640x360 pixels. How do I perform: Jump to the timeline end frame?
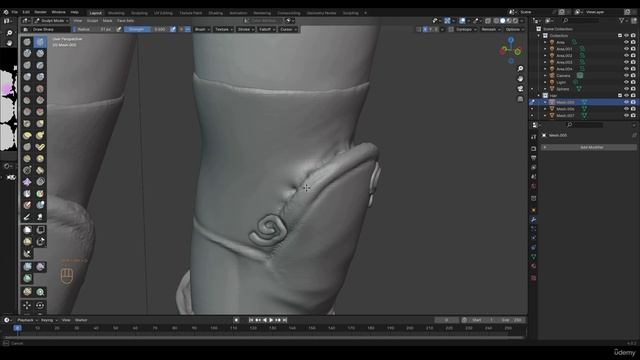285,320
